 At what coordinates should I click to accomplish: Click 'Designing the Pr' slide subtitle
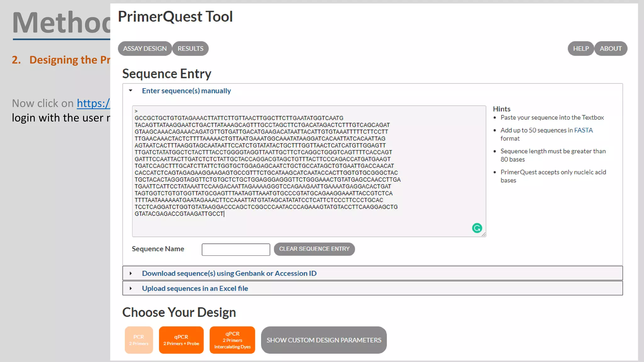70,60
